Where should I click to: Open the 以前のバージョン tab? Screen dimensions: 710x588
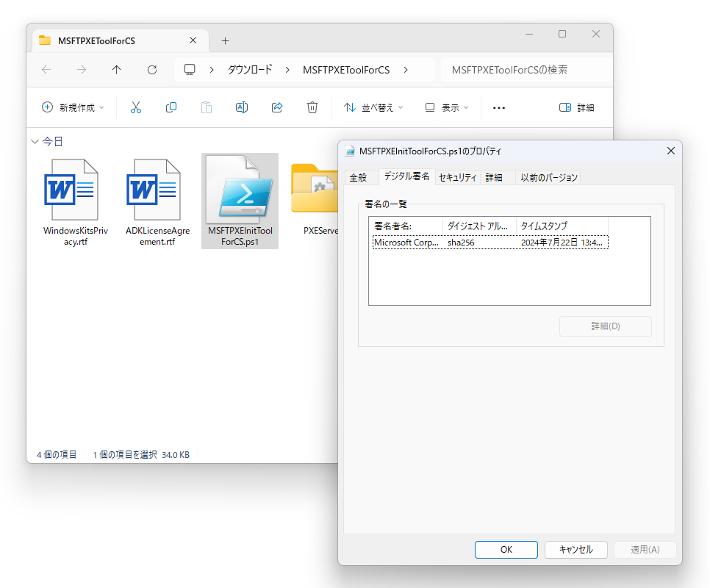549,176
